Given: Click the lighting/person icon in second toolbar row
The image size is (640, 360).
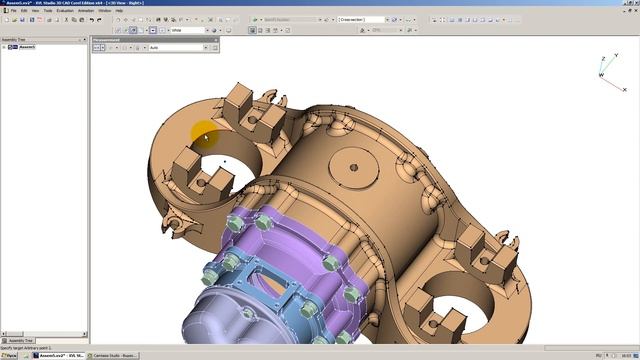Looking at the screenshot, I should [x=362, y=30].
